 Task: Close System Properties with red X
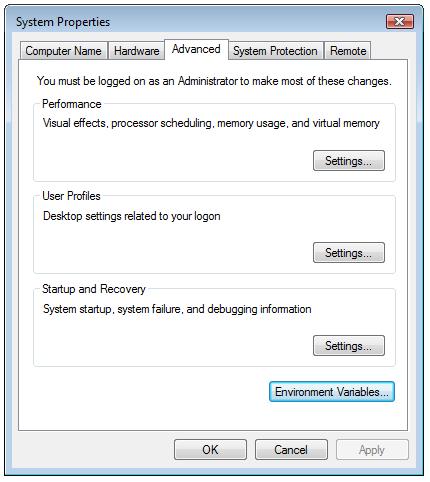pos(400,22)
